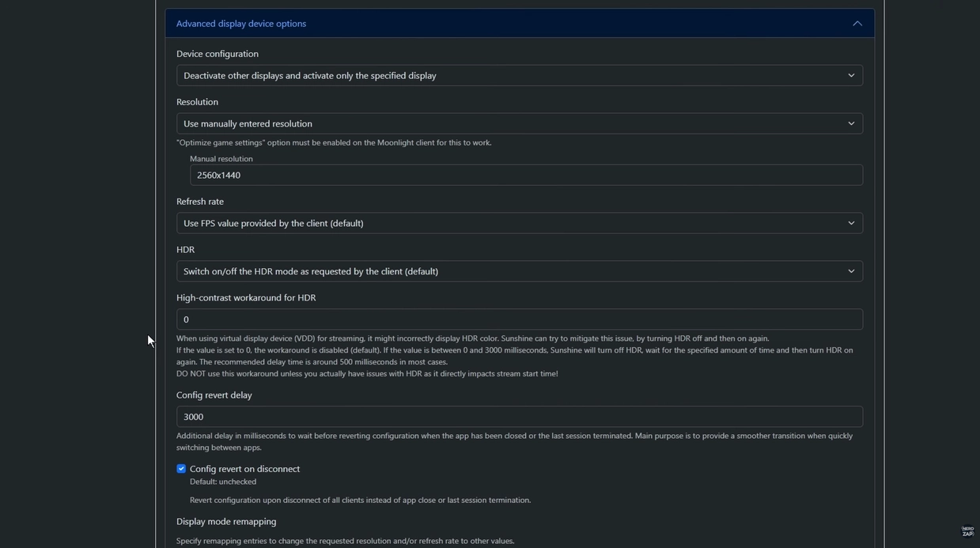This screenshot has width=980, height=548.
Task: Focus the Manual resolution field showing 2560x1440
Action: 525,176
